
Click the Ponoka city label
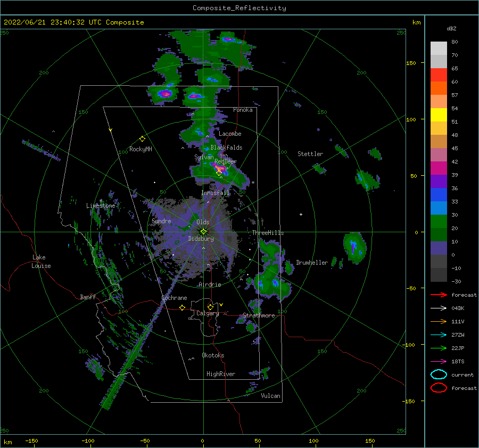[x=243, y=110]
